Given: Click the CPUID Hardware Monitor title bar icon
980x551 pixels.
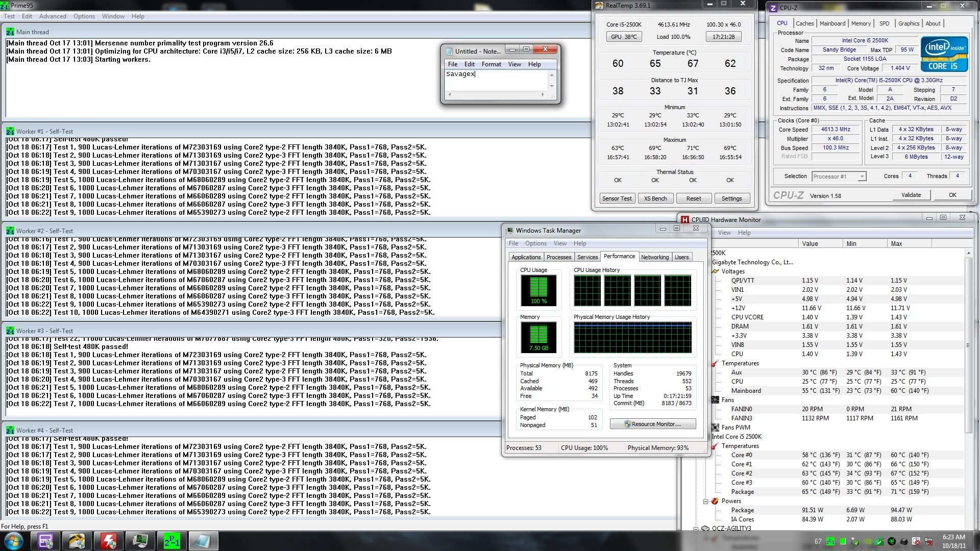Looking at the screenshot, I should (x=685, y=219).
